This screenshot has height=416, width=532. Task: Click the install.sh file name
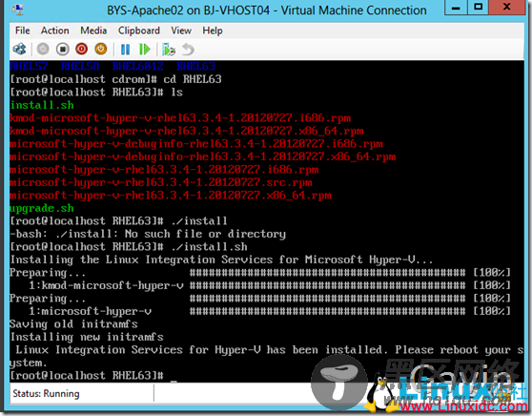tap(42, 105)
